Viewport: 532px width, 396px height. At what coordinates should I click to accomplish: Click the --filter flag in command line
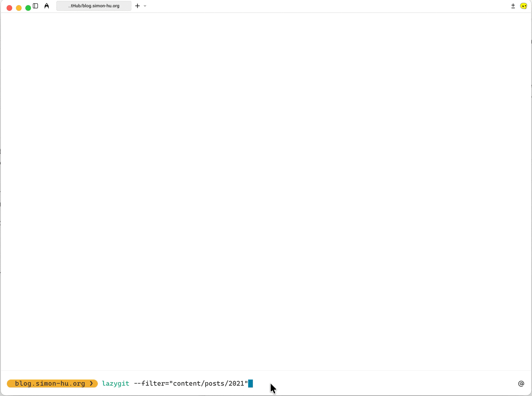[149, 384]
